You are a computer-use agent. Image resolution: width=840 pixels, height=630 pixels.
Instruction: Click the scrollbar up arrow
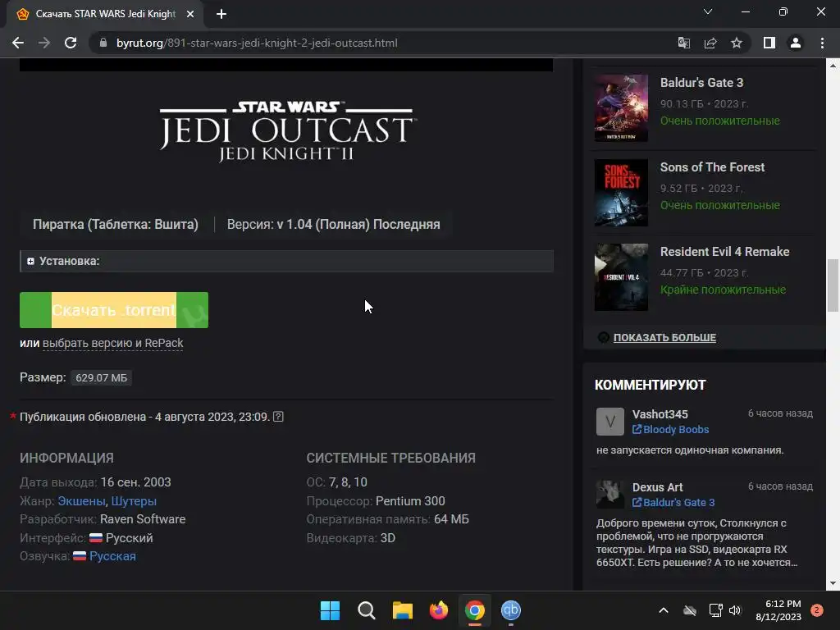(833, 66)
